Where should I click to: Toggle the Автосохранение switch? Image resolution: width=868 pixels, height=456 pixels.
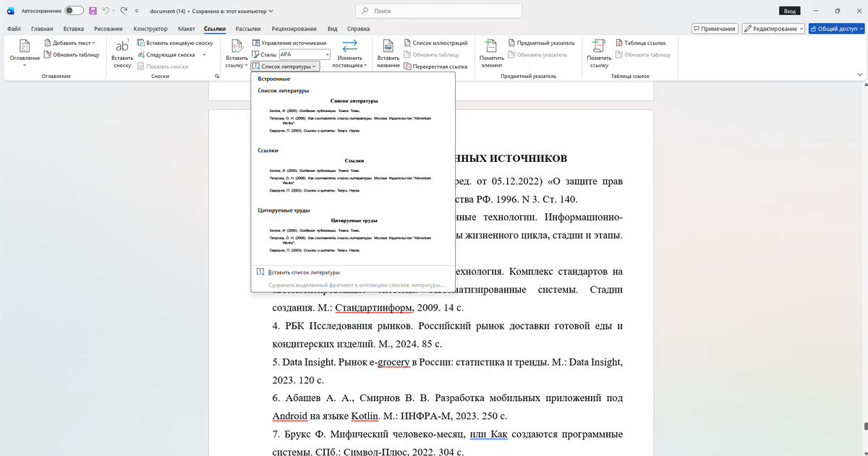point(74,11)
